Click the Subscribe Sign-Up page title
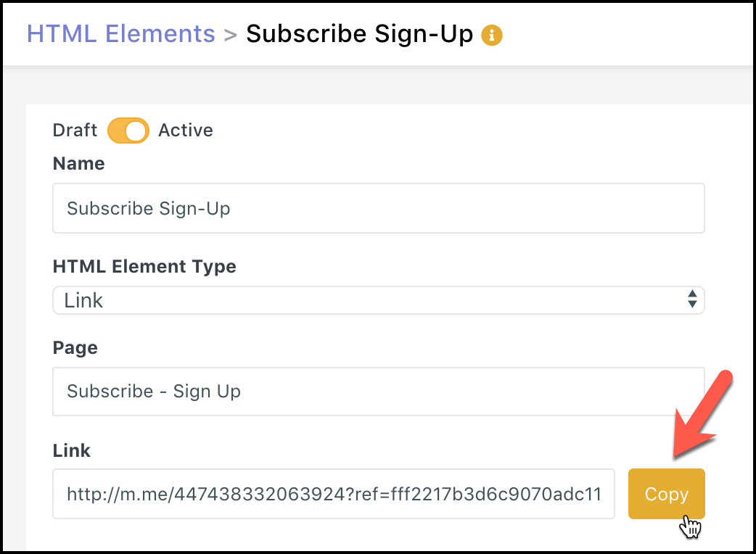Image resolution: width=756 pixels, height=554 pixels. 359,35
